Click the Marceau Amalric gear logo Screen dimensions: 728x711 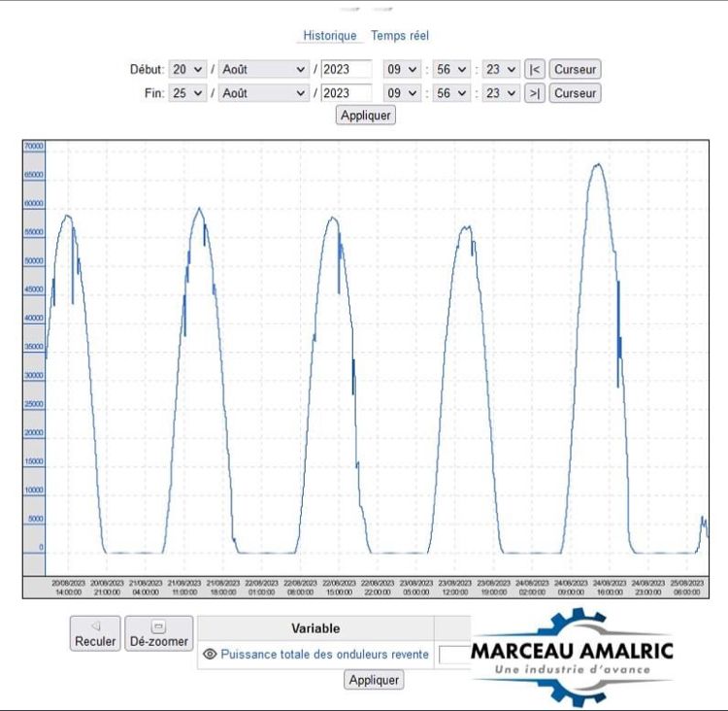(x=572, y=656)
